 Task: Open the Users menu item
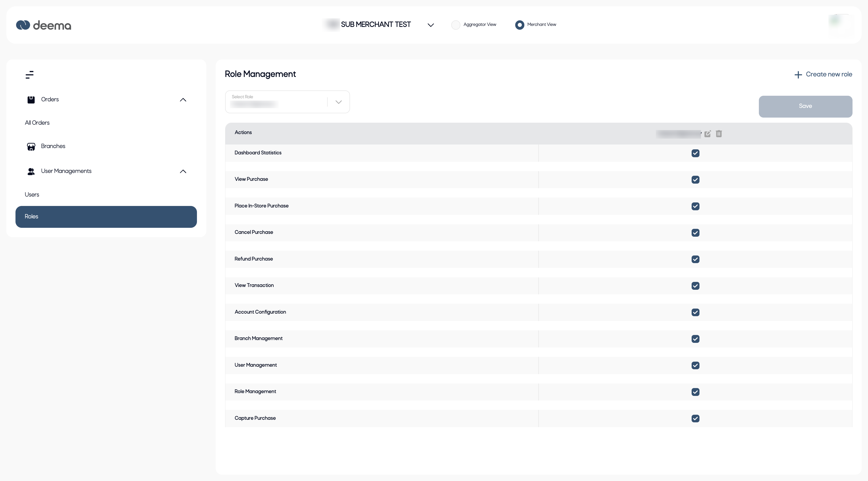pos(32,195)
